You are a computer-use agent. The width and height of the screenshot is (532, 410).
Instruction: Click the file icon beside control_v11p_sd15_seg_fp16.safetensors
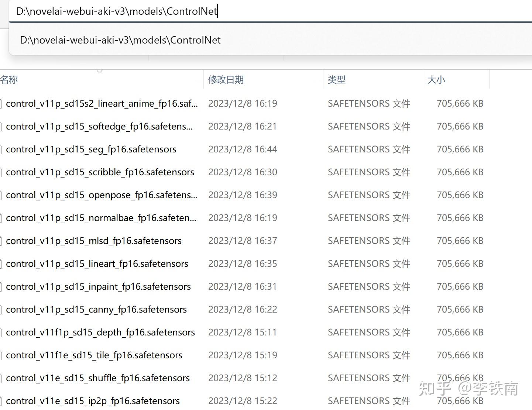click(1, 149)
